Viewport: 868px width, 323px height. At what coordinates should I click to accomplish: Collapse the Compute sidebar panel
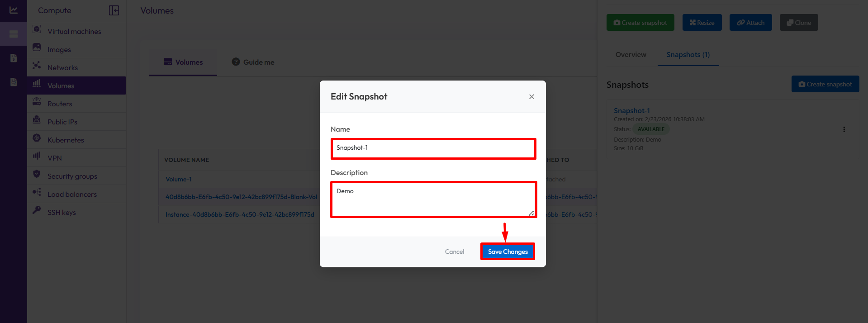pyautogui.click(x=114, y=10)
